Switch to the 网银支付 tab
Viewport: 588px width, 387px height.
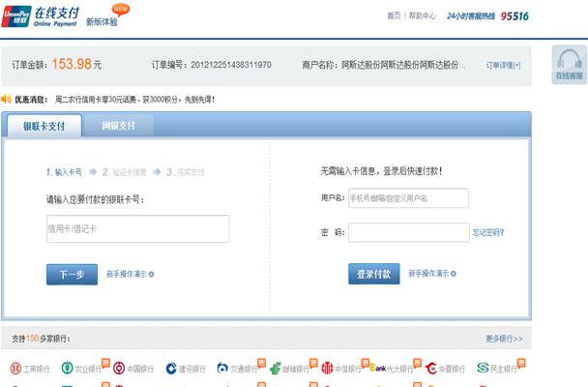tap(126, 126)
